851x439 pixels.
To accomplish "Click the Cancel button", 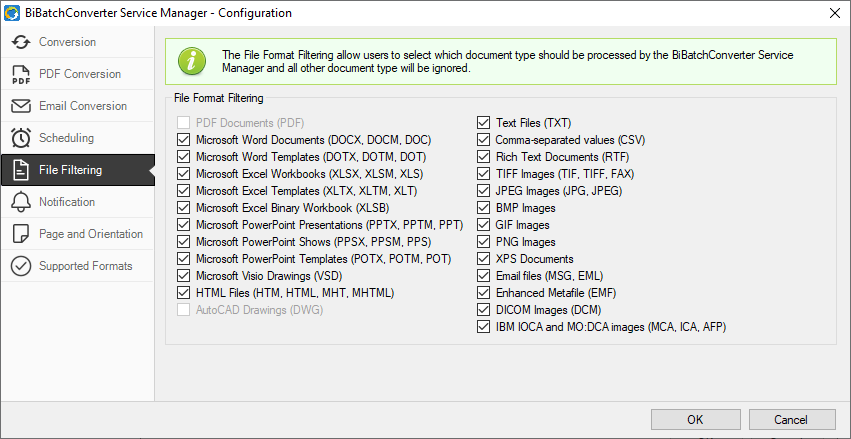I will point(792,419).
